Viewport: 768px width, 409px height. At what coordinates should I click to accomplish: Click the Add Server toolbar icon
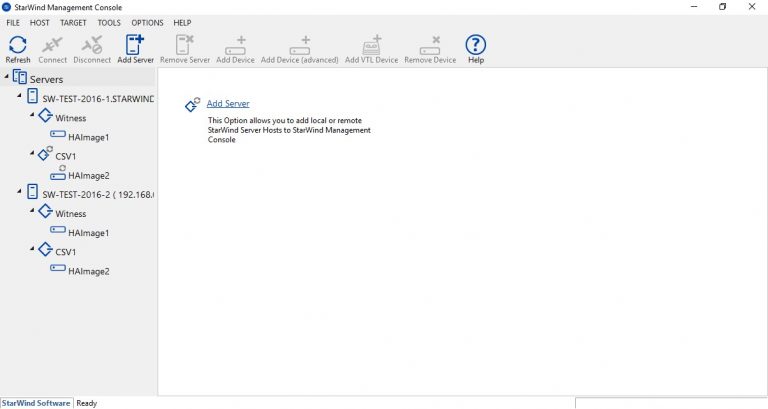tap(135, 46)
